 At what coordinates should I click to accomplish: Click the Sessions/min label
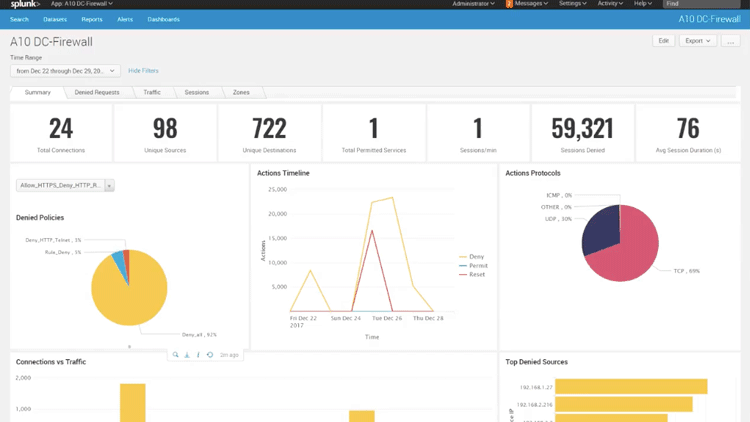pyautogui.click(x=478, y=150)
